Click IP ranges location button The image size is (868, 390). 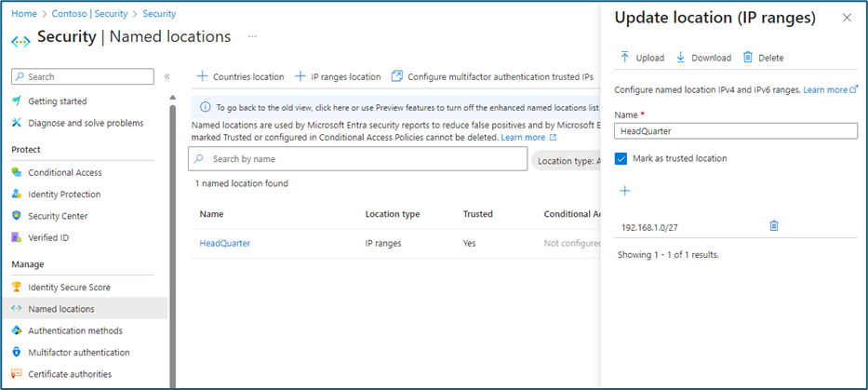point(338,76)
